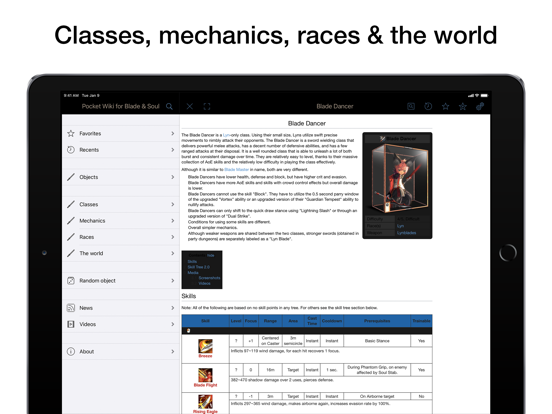The width and height of the screenshot is (552, 414).
Task: Click the pencil icon beside Classes
Action: pos(71,204)
